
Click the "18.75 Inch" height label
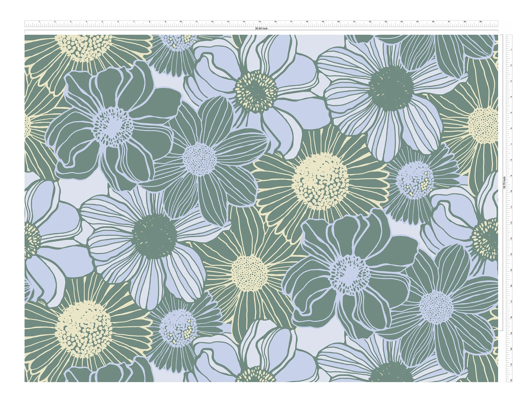click(504, 183)
